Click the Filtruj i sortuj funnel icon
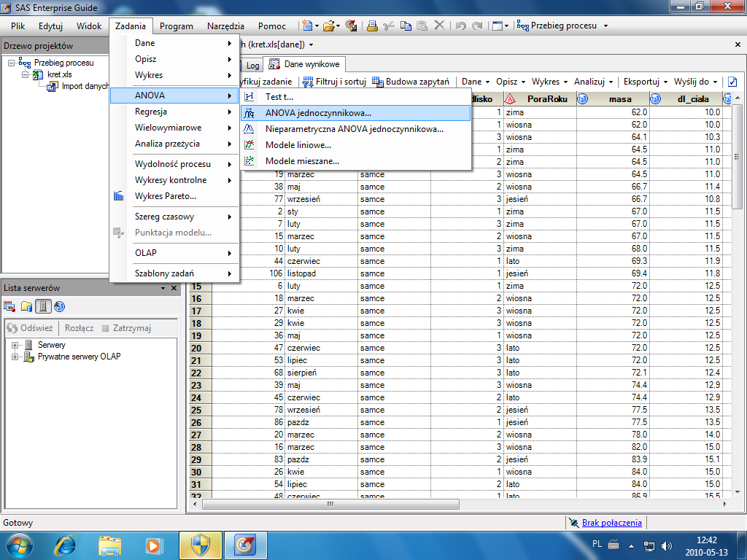Viewport: 747px width, 560px height. 309,82
